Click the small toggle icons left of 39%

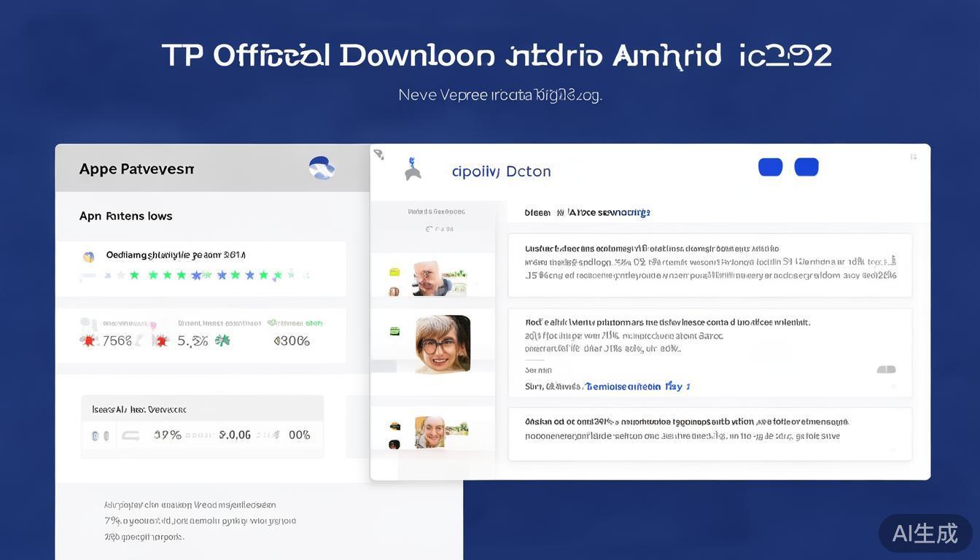101,435
